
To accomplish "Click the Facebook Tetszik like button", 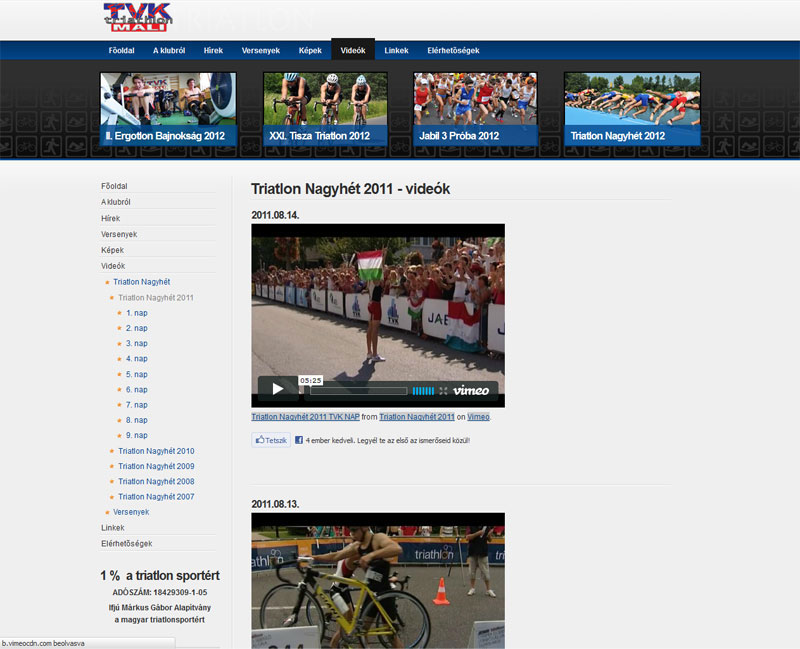I will 271,440.
